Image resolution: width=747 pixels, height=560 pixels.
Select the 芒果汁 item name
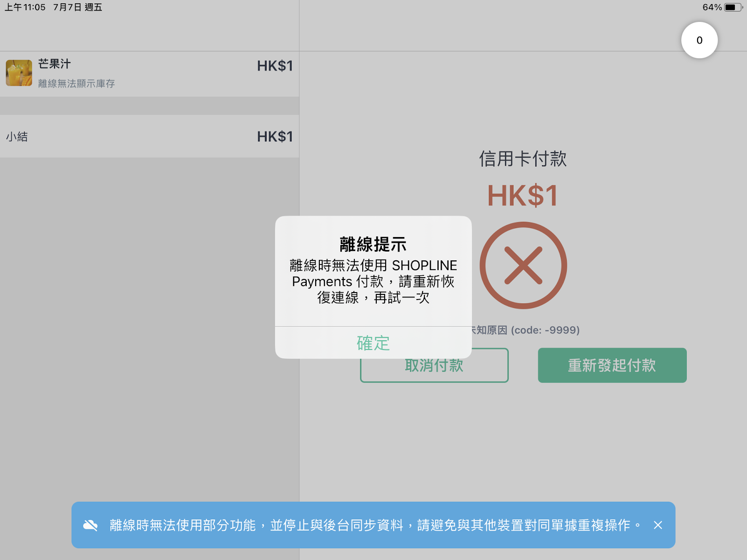(x=55, y=64)
